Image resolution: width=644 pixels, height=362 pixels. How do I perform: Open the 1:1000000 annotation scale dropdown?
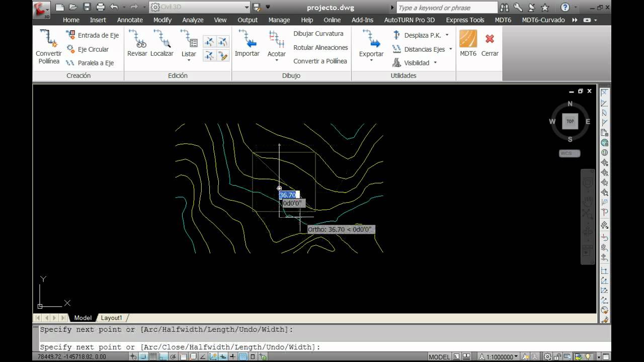coord(498,357)
